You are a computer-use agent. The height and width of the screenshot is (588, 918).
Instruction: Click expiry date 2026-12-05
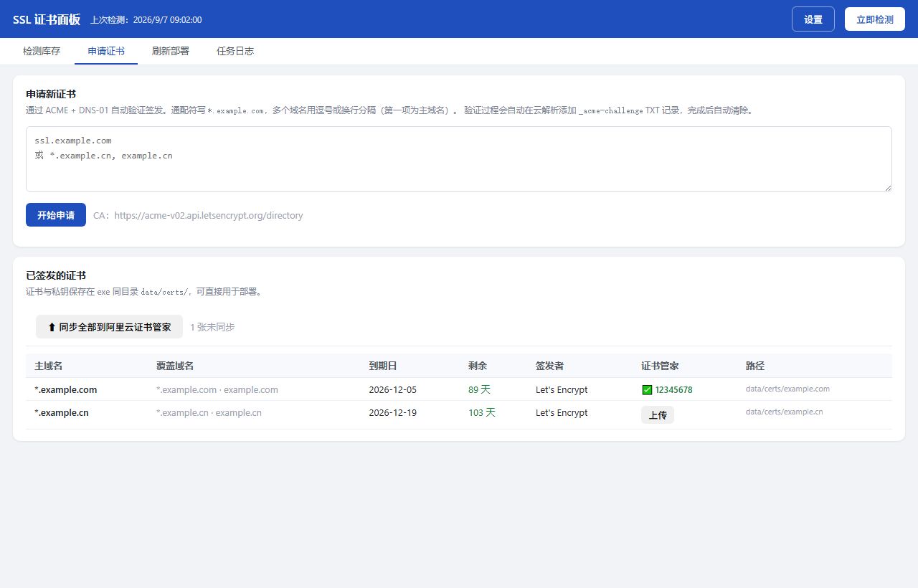tap(392, 390)
